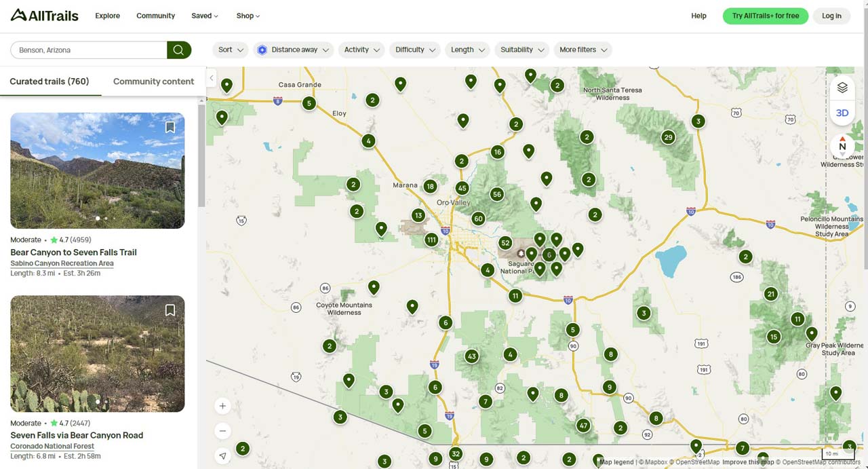868x469 pixels.
Task: Open the Explore menu item
Action: [107, 16]
